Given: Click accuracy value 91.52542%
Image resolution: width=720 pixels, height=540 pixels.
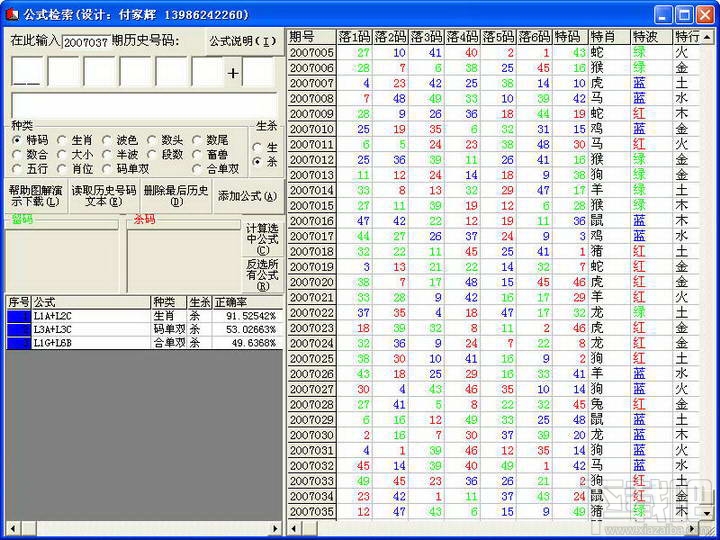Looking at the screenshot, I should tap(251, 316).
